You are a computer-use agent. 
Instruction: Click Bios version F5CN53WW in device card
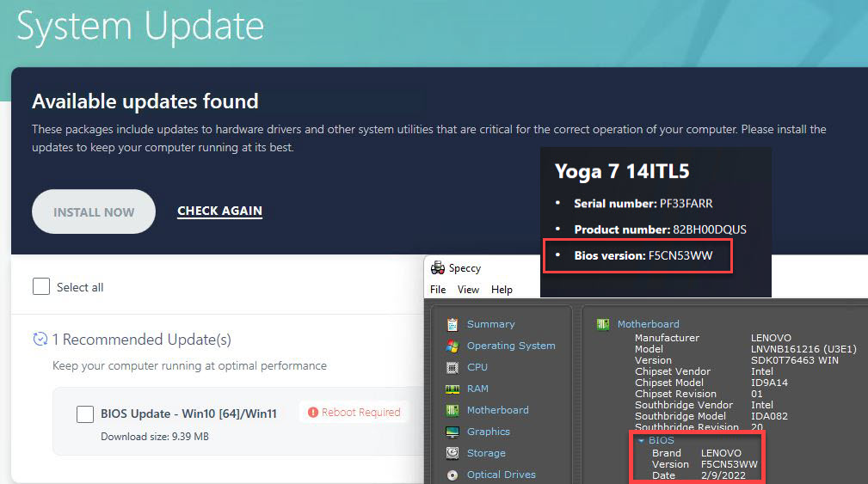coord(643,255)
